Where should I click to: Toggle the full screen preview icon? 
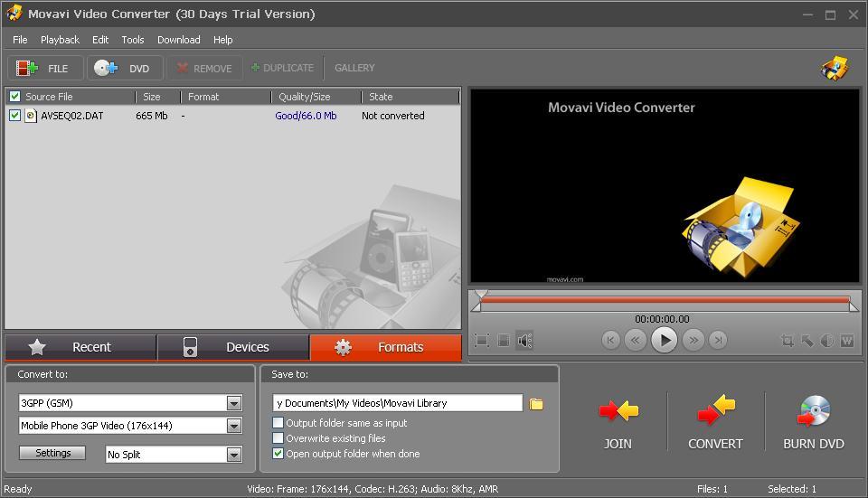(x=482, y=341)
